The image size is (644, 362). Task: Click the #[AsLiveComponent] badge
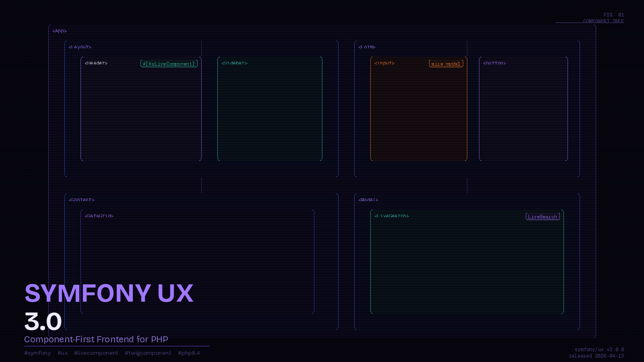pyautogui.click(x=169, y=64)
